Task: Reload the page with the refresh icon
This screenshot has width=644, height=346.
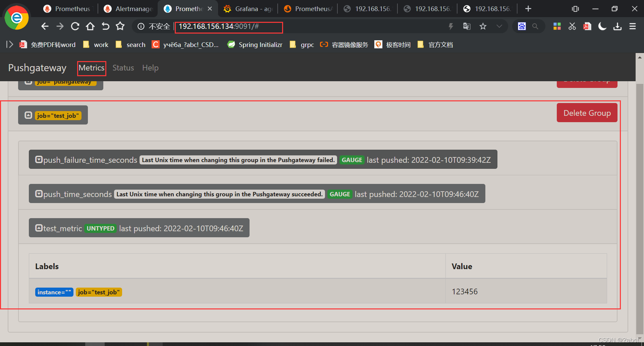Action: (x=75, y=26)
